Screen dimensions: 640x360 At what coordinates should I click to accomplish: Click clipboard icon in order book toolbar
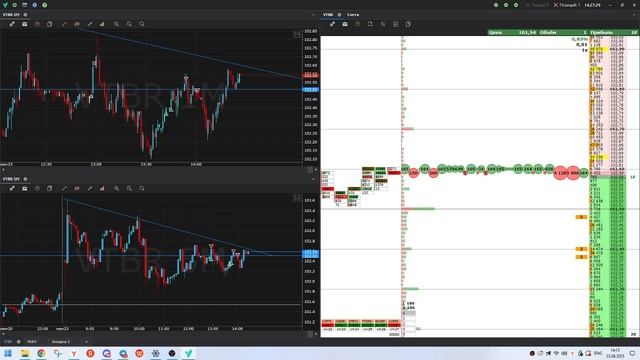tap(408, 24)
